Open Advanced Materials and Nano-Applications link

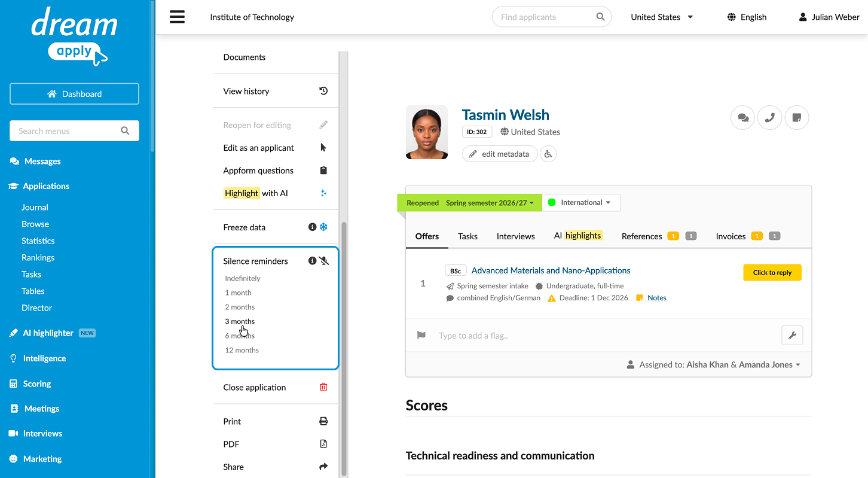coord(551,270)
